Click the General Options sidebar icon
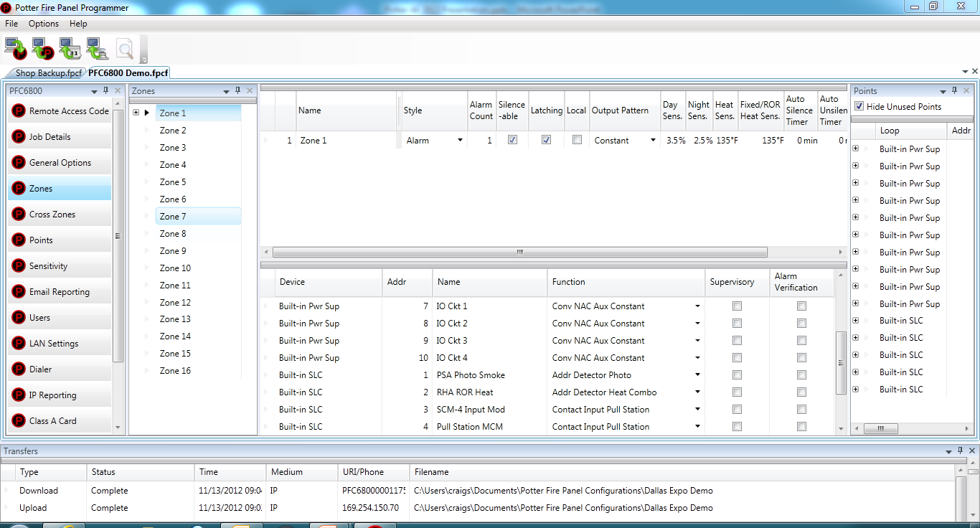 19,163
